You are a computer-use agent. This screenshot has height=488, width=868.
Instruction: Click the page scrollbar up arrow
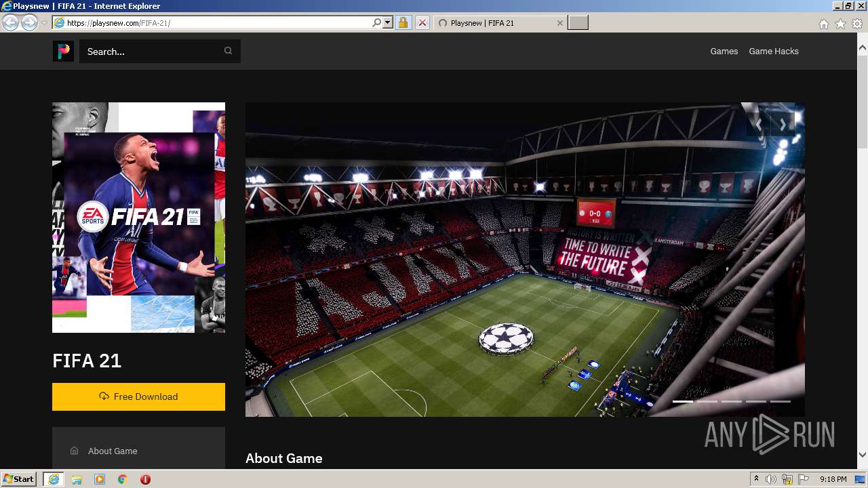coord(863,48)
